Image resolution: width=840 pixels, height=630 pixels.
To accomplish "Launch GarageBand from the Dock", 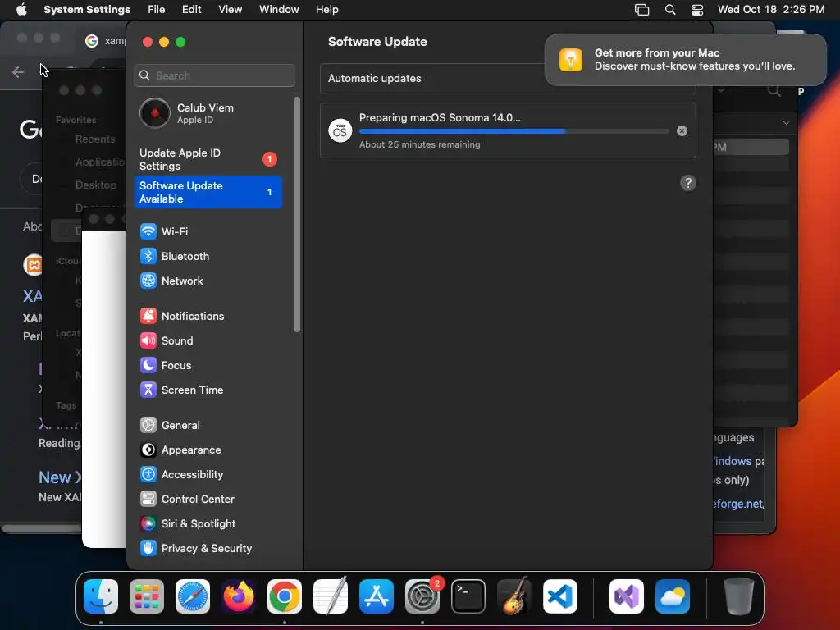I will pyautogui.click(x=514, y=596).
